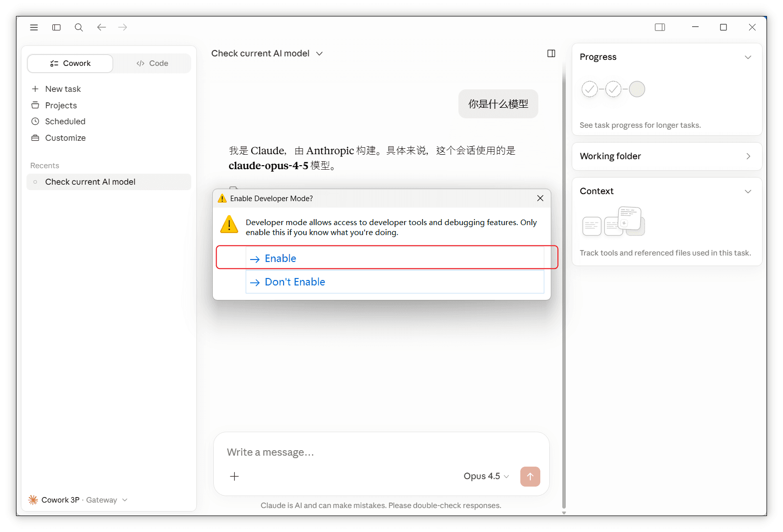The image size is (783, 532).
Task: Go back with the left arrow
Action: click(101, 27)
